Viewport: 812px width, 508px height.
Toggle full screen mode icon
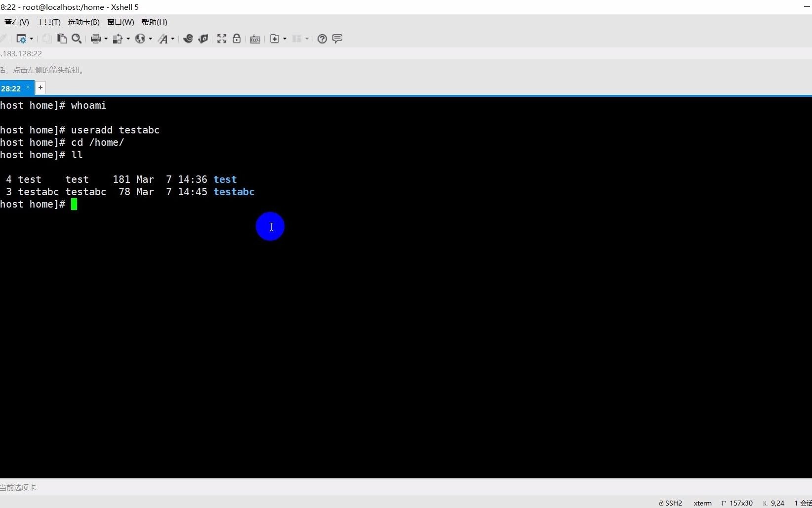pos(222,39)
